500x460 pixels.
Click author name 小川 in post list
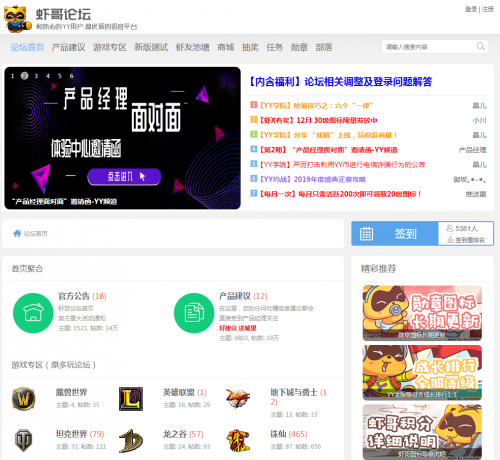(479, 120)
